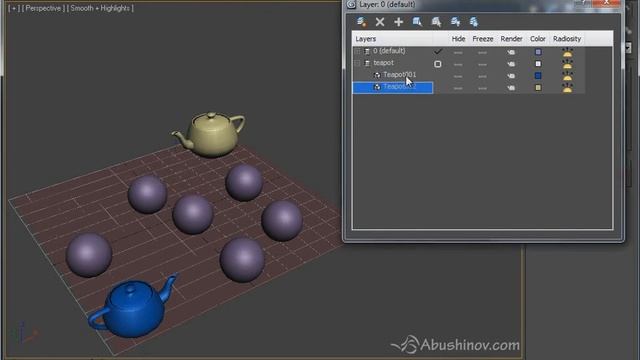640x360 pixels.
Task: Toggle Render for the teapot layer
Action: 511,64
